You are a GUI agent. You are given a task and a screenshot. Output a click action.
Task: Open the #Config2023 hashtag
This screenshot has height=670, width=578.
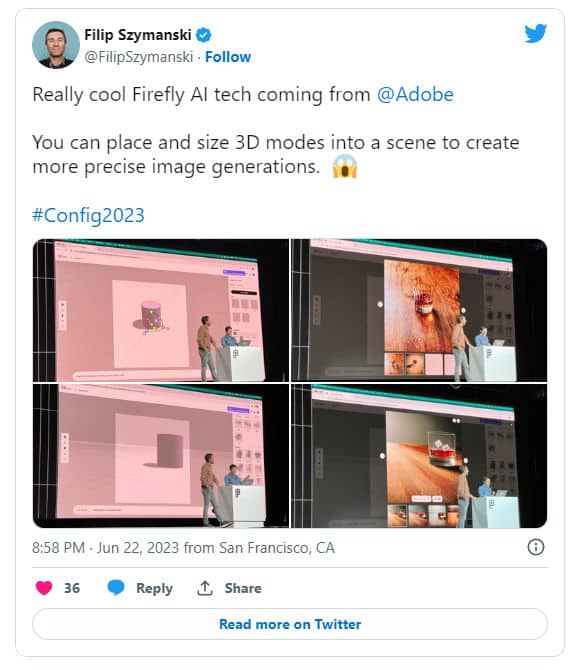[x=88, y=215]
